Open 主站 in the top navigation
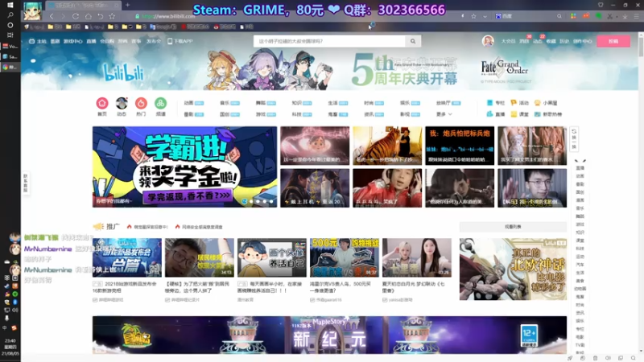644x362 pixels. 38,41
